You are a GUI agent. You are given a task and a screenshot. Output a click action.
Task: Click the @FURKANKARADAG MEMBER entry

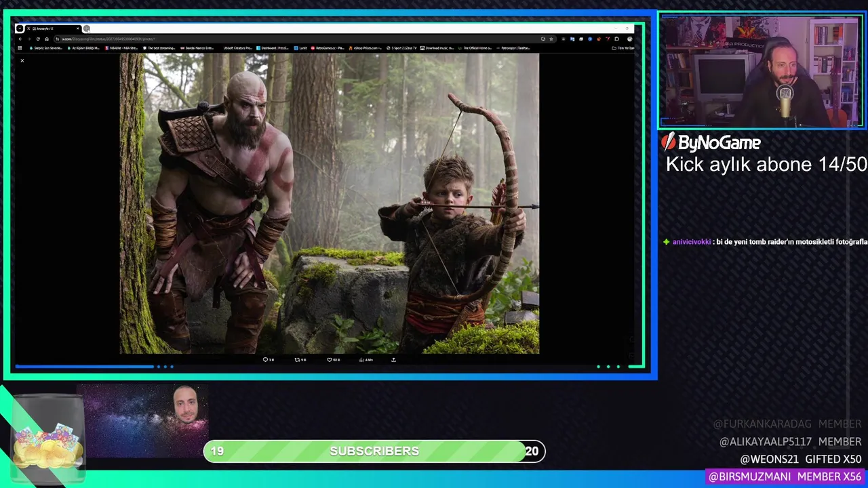[787, 424]
